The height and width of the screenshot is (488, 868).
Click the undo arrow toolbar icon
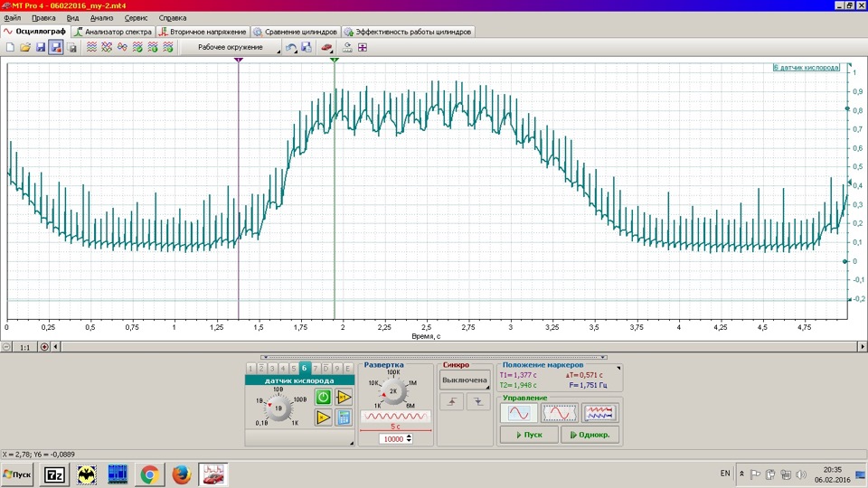(291, 48)
